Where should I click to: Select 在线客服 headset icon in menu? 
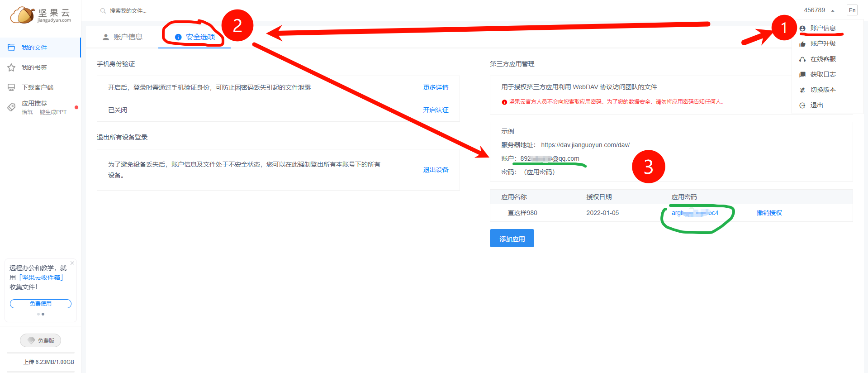(802, 59)
